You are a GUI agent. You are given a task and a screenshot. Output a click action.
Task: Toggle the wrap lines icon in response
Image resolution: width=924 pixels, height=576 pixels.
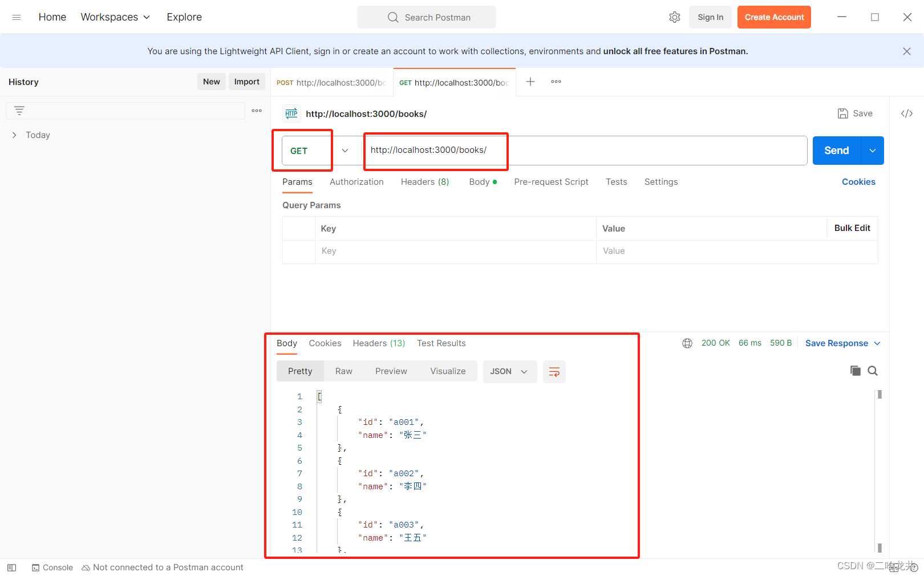[554, 372]
